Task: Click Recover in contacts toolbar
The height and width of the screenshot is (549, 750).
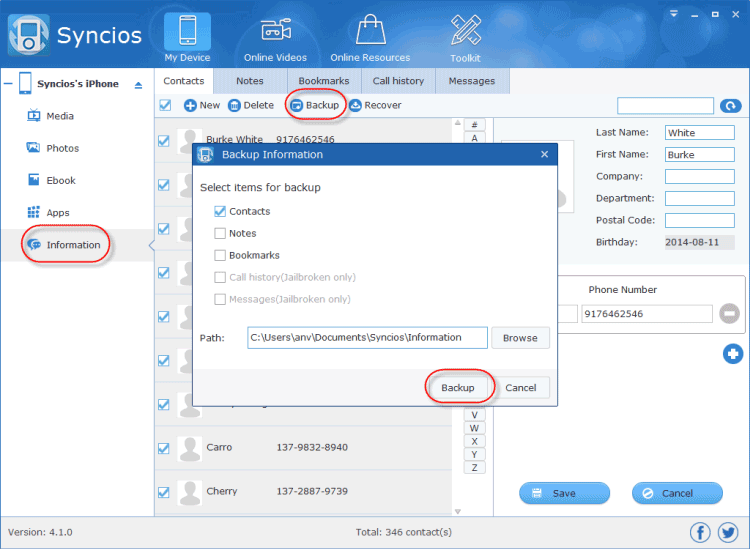Action: click(x=375, y=105)
